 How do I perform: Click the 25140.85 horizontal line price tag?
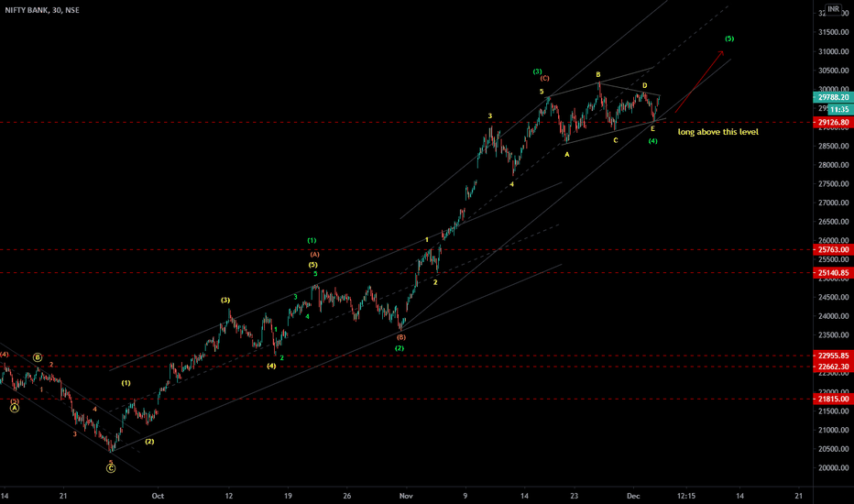coord(833,273)
